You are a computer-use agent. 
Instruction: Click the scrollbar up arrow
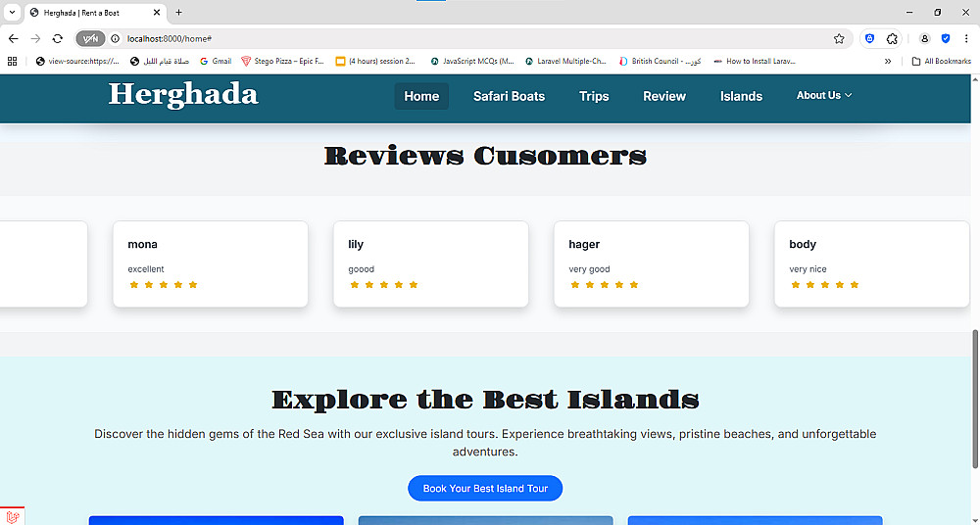tap(975, 78)
